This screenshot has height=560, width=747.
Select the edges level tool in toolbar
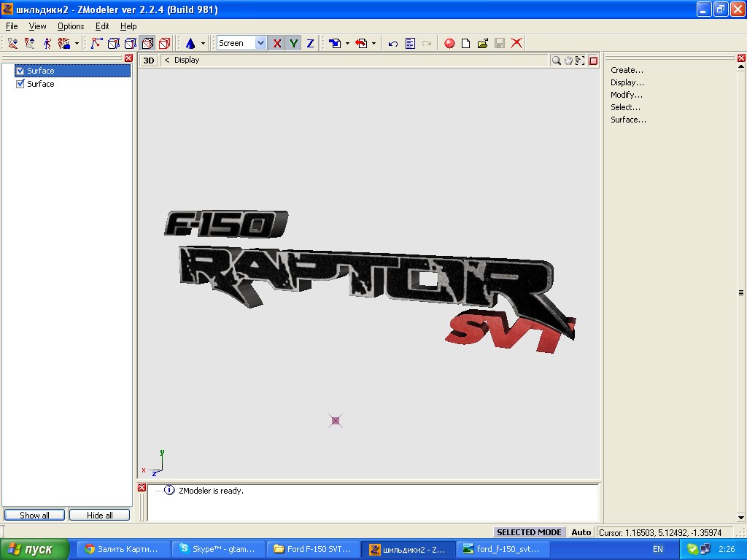coord(29,43)
